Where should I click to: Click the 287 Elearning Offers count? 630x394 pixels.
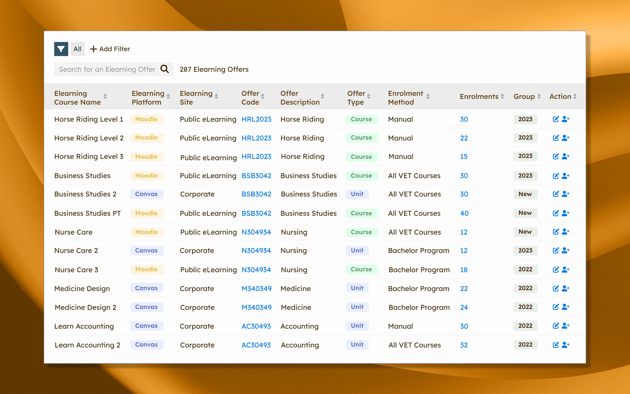[x=214, y=69]
